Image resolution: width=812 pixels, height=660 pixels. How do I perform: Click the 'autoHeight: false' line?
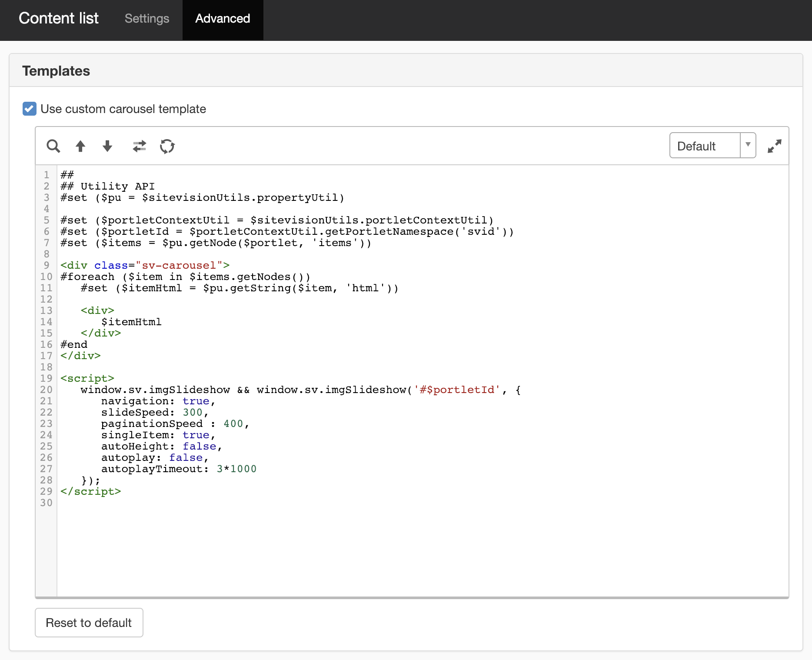pyautogui.click(x=162, y=446)
